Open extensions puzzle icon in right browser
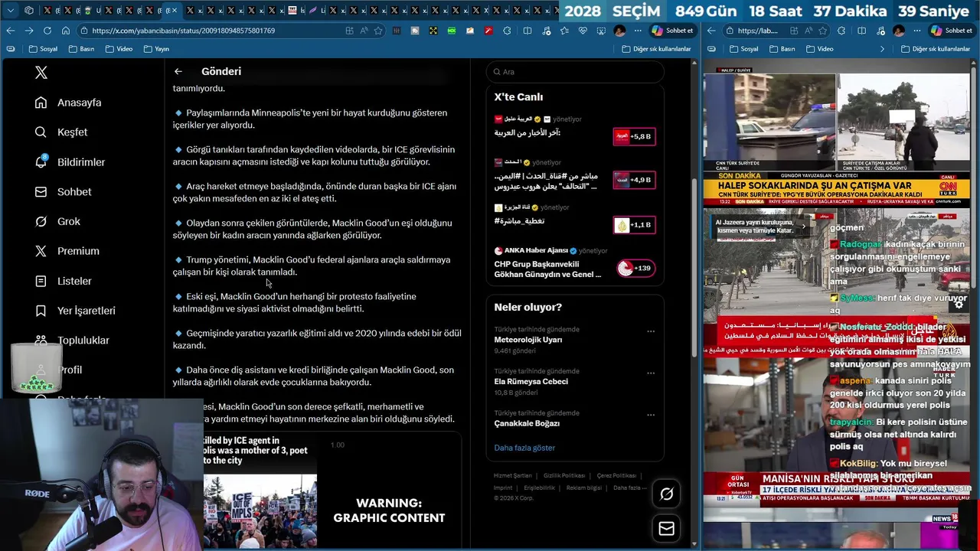 coord(841,31)
